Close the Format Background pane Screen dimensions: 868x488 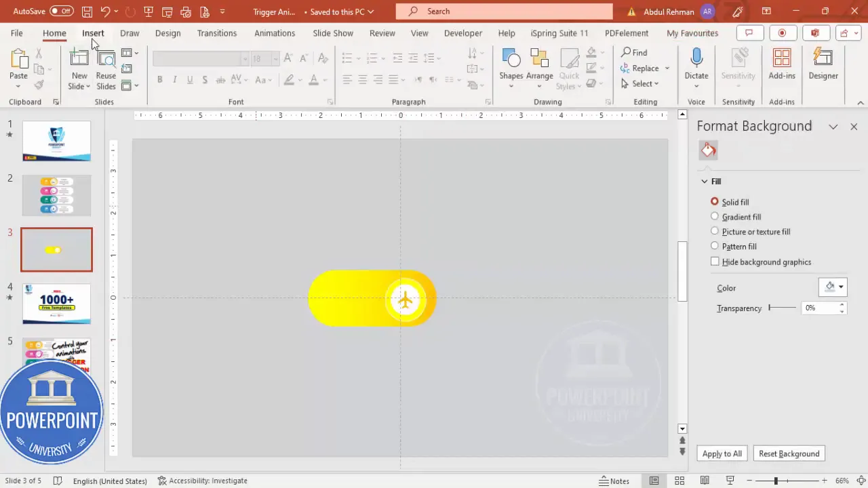coord(854,127)
